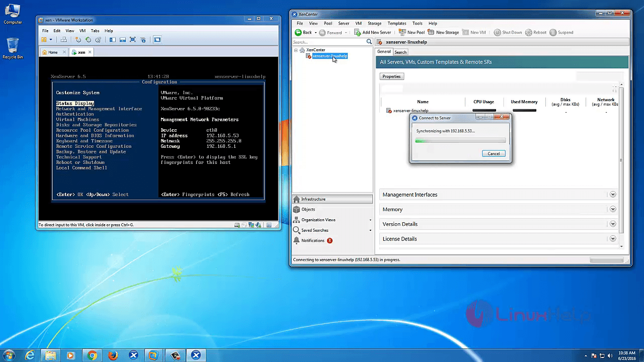This screenshot has width=644, height=362.
Task: Open the VMware power options dropdown arrow
Action: (x=50, y=40)
